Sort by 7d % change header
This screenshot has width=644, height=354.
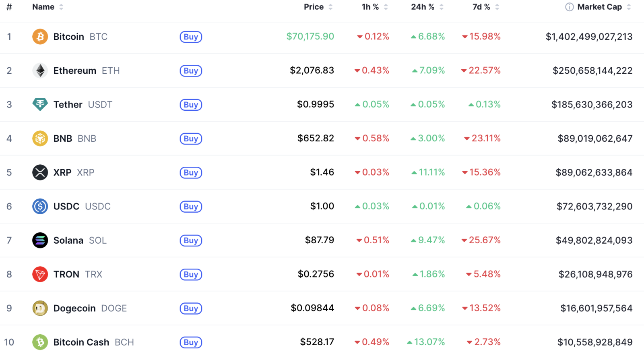481,7
